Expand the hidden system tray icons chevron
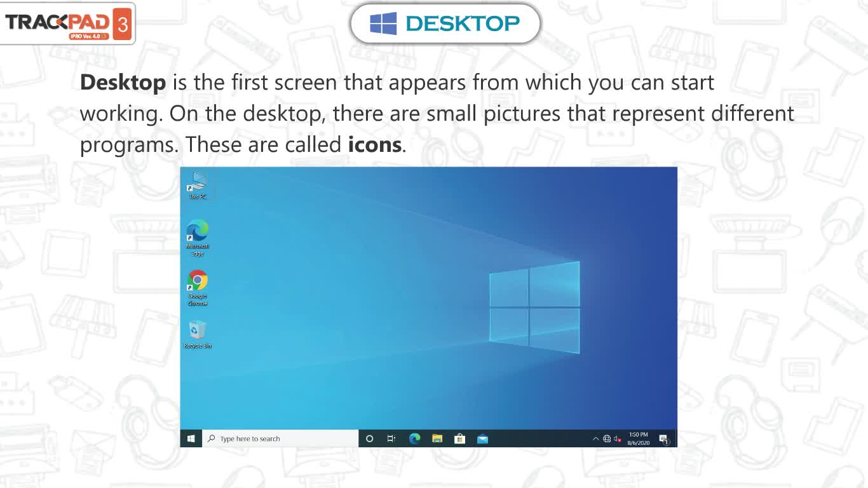This screenshot has height=488, width=868. pos(595,438)
